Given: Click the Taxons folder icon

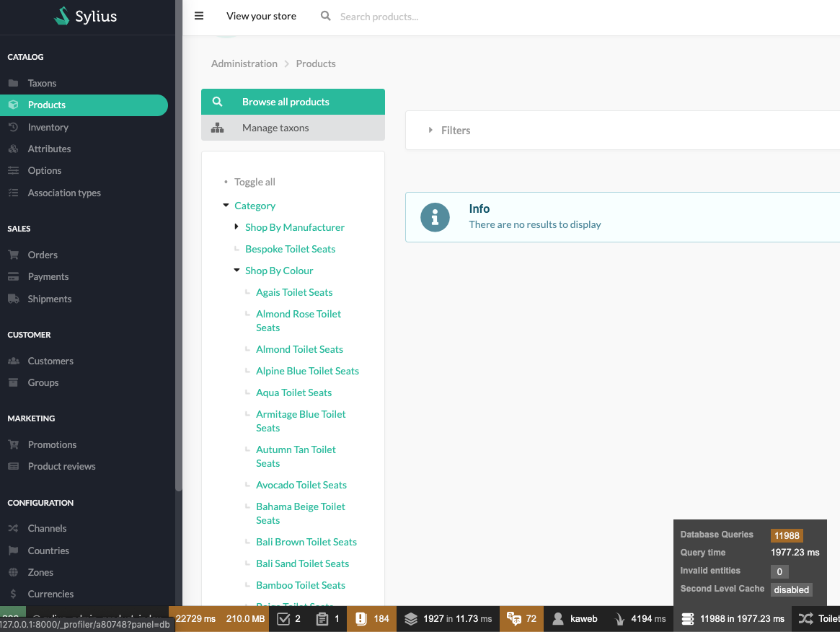Looking at the screenshot, I should (14, 83).
